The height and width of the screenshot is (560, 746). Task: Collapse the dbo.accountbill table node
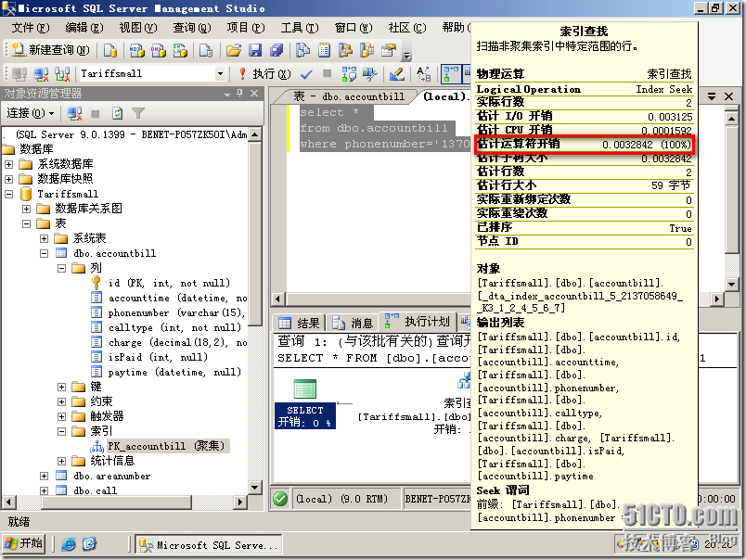pos(45,253)
